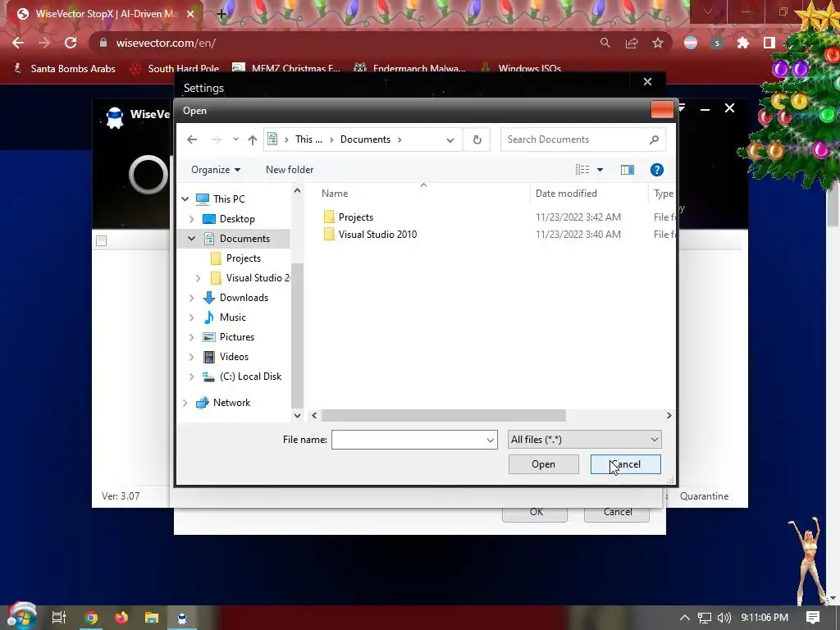Open the Start button with Santa hat
This screenshot has width=840, height=630.
(x=21, y=617)
